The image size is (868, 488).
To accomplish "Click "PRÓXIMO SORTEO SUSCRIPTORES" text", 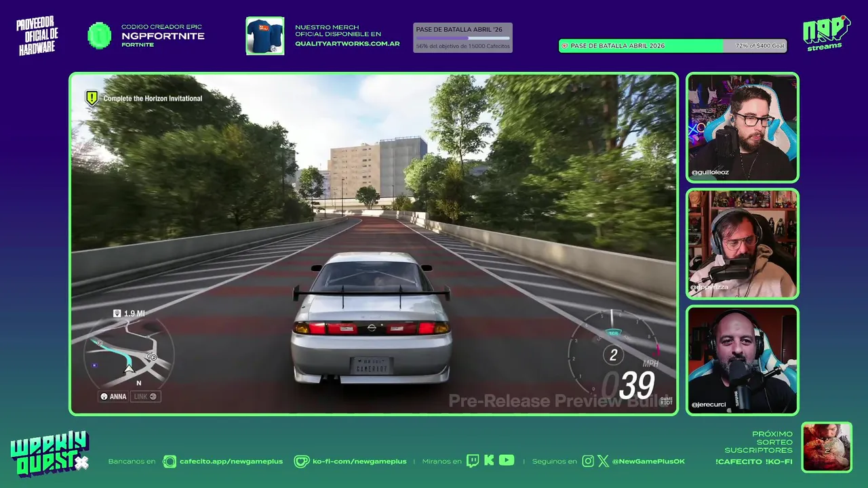I will (x=758, y=442).
